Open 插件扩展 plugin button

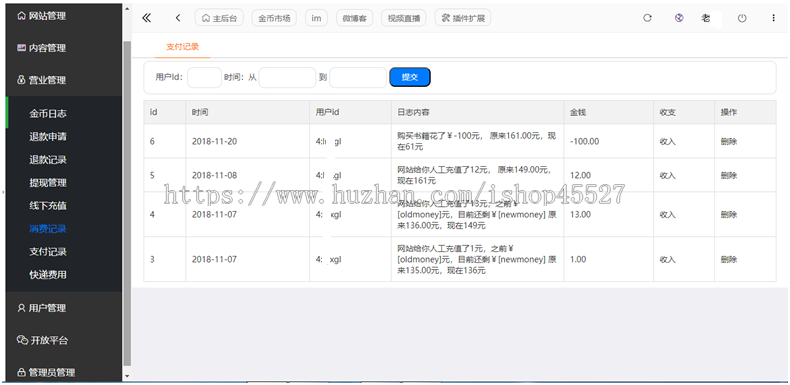(463, 18)
